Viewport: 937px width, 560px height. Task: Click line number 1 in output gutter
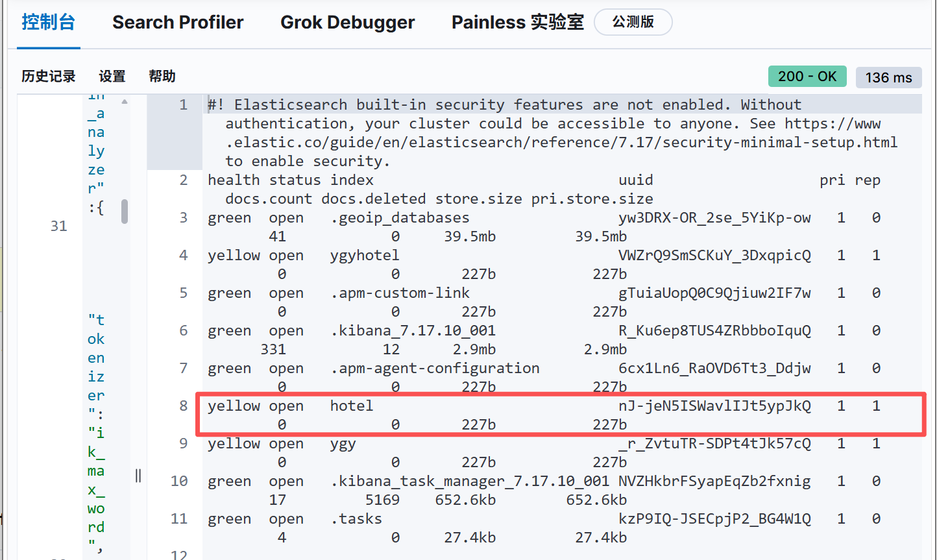click(184, 104)
